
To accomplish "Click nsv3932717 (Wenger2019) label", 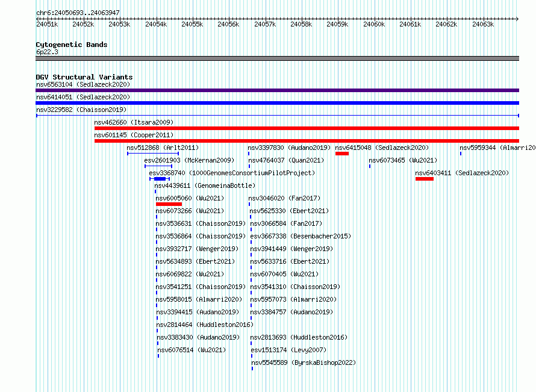I will 197,249.
